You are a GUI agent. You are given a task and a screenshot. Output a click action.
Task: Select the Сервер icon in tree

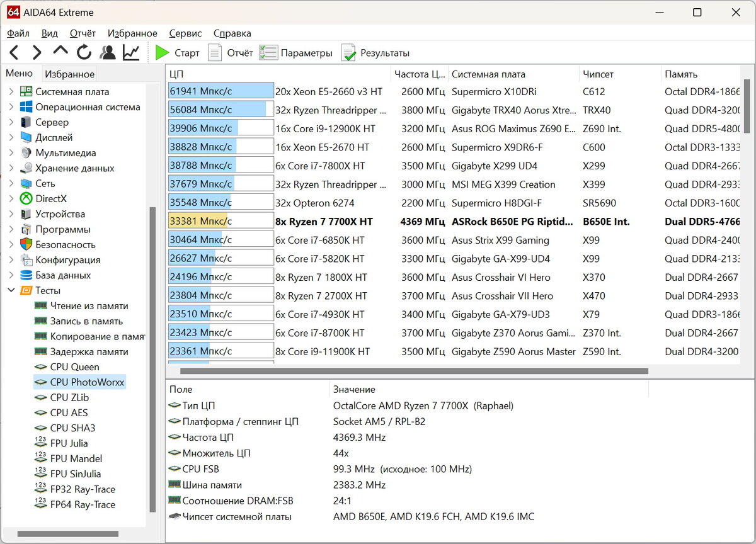point(26,122)
